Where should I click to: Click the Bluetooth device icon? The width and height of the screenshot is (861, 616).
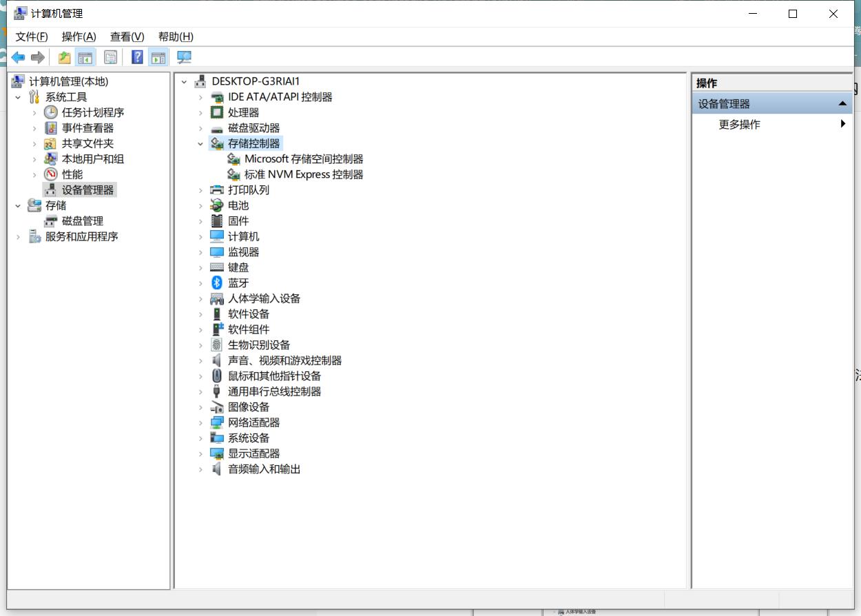pyautogui.click(x=217, y=283)
